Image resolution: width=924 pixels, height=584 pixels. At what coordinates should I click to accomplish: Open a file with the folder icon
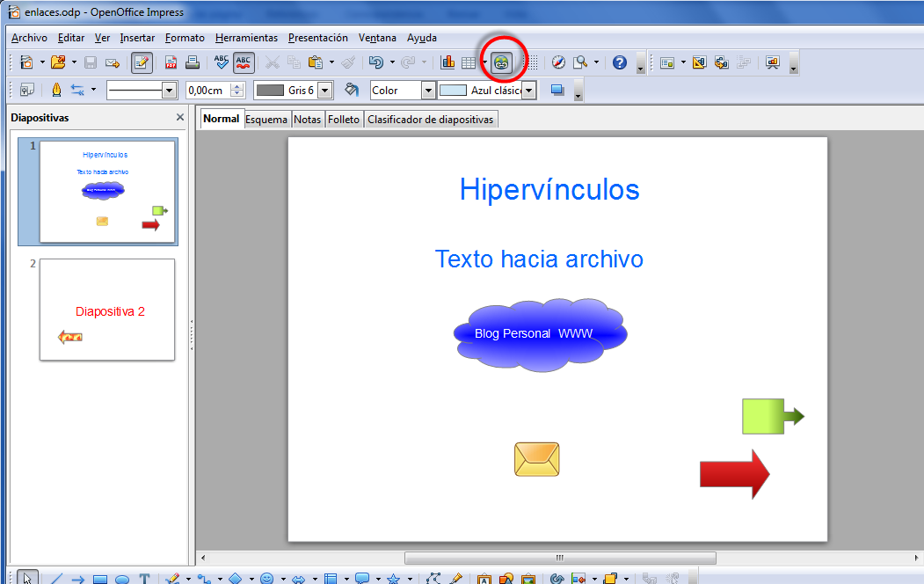58,62
